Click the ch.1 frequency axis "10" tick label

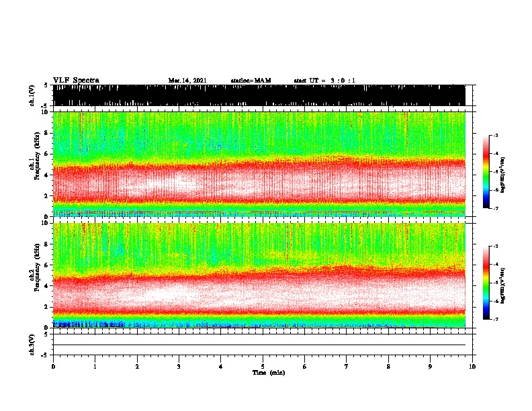coord(45,112)
